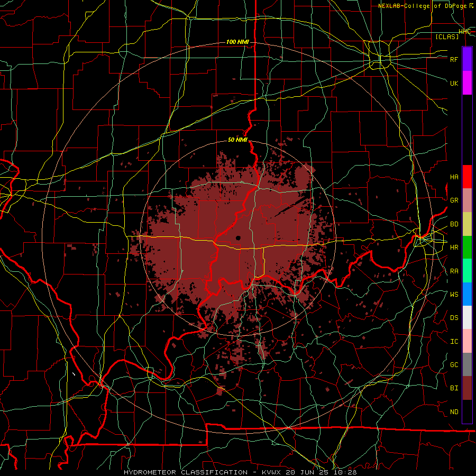Click the HR legend label text
The width and height of the screenshot is (476, 476).
click(454, 248)
